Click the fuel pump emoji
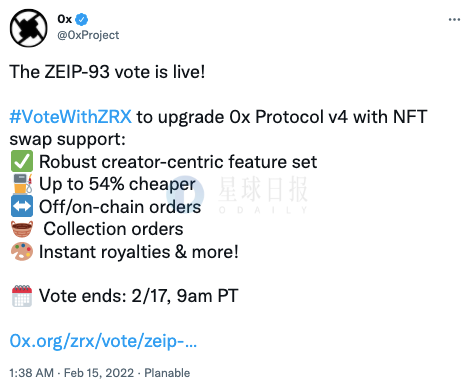The image size is (474, 389). pyautogui.click(x=23, y=184)
